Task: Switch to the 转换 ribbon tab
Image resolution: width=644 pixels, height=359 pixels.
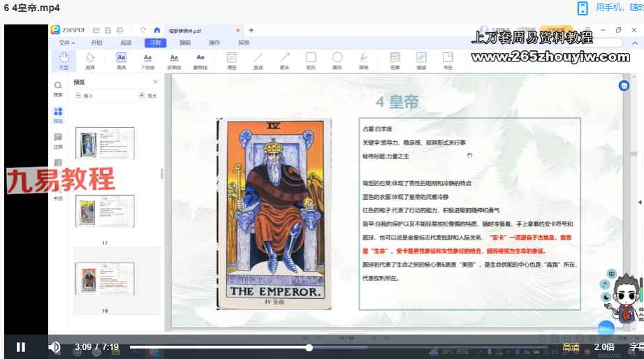Action: pos(244,43)
